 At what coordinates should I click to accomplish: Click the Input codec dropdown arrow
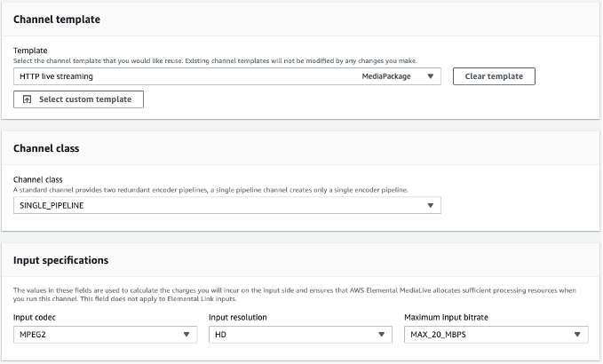click(186, 335)
